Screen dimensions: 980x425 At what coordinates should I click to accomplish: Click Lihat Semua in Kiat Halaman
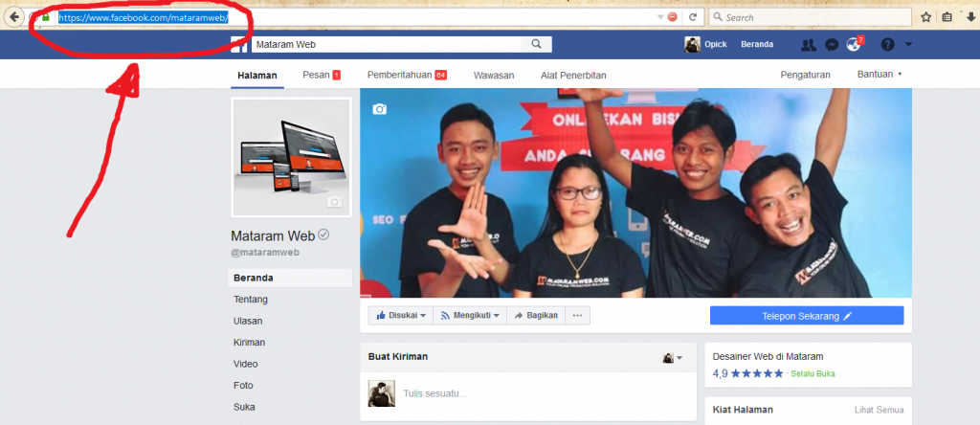click(x=879, y=410)
